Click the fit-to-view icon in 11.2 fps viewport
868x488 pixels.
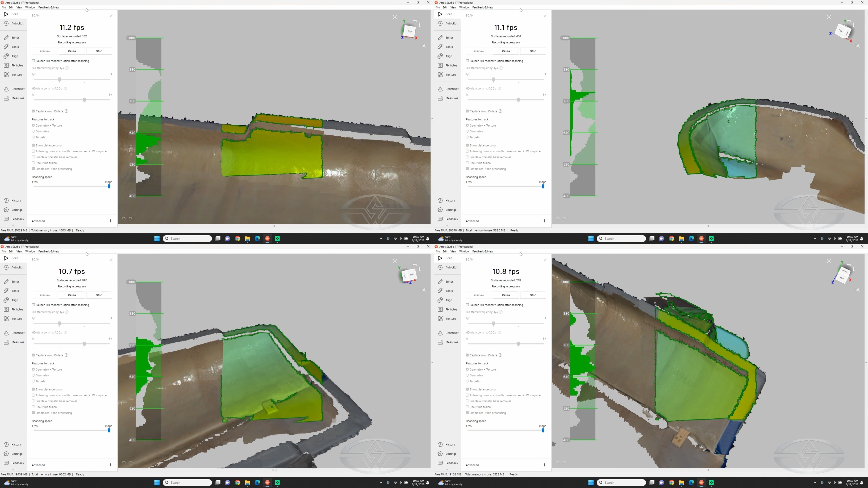pyautogui.click(x=395, y=17)
